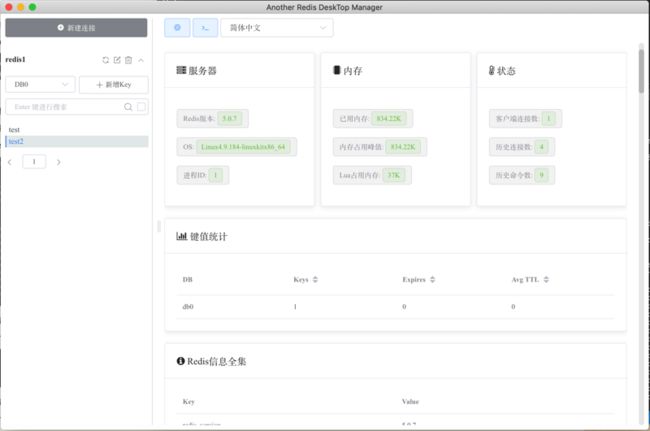Click the redis1 connection name
The height and width of the screenshot is (431, 650).
coord(15,60)
